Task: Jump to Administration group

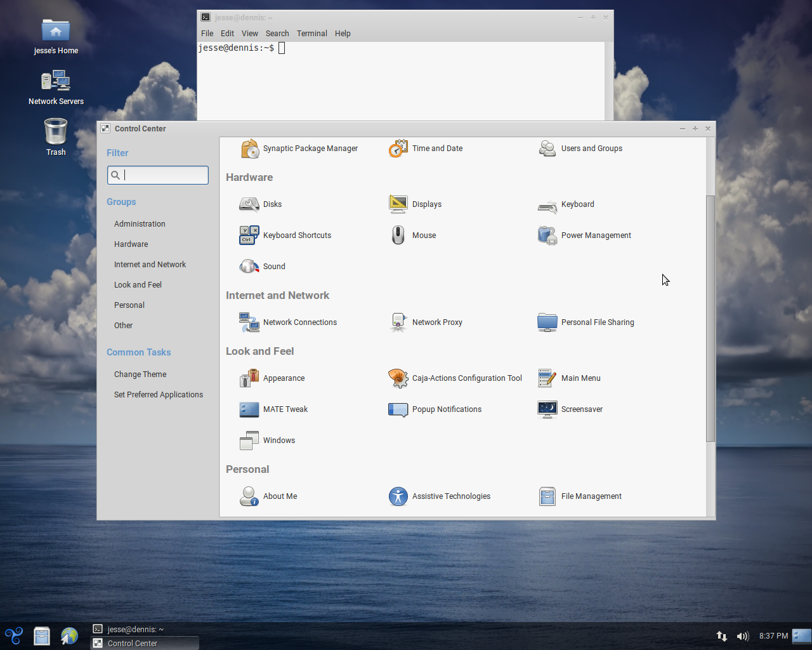Action: 140,224
